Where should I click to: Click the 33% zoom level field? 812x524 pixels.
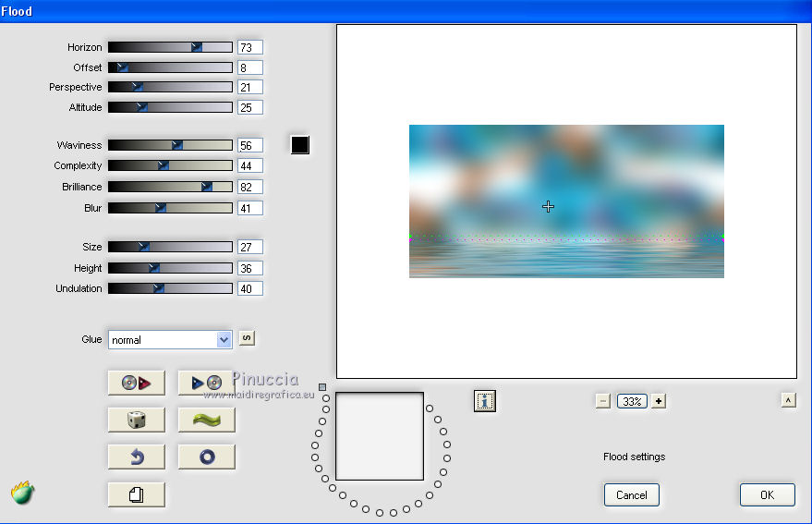click(x=632, y=401)
